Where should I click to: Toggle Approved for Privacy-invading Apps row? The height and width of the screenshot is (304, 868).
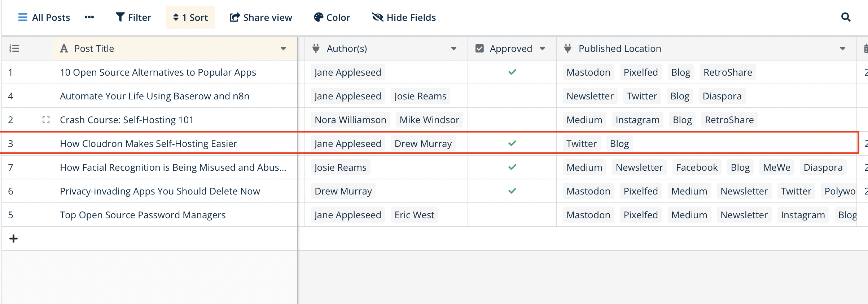pos(512,191)
